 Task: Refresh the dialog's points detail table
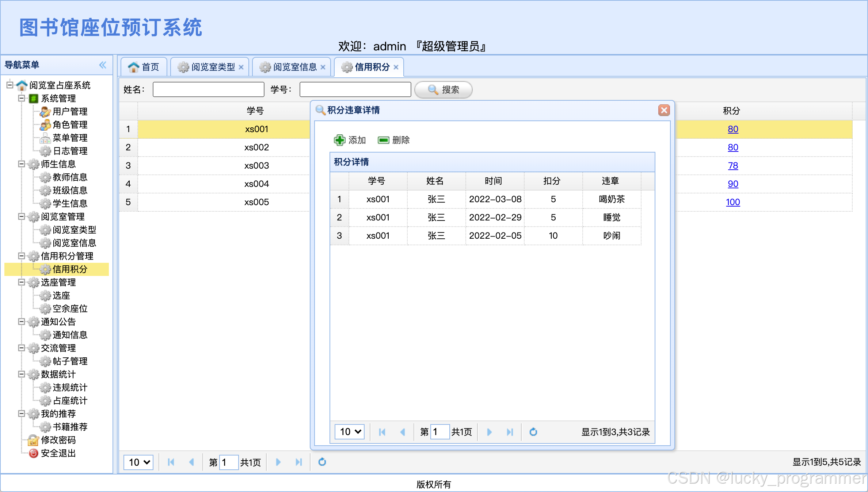pyautogui.click(x=533, y=432)
